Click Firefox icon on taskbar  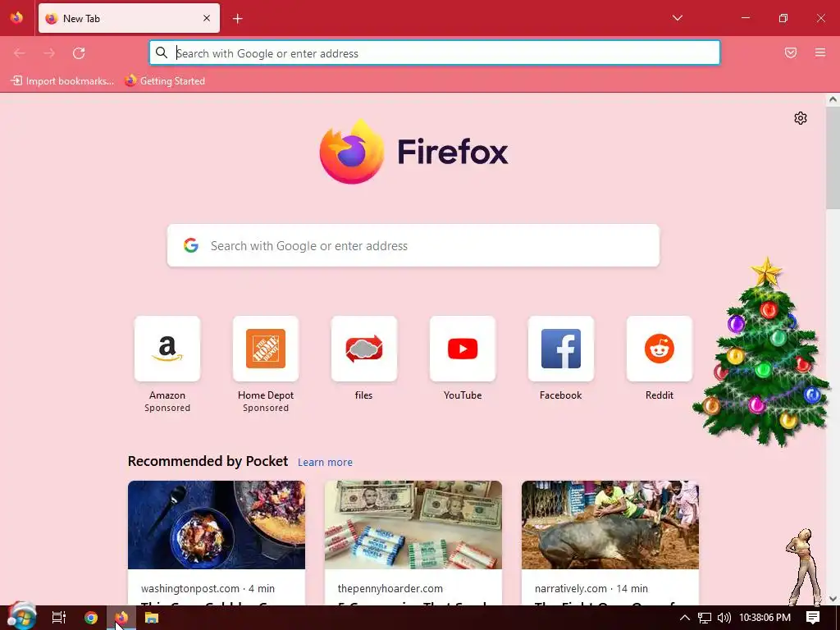click(121, 618)
